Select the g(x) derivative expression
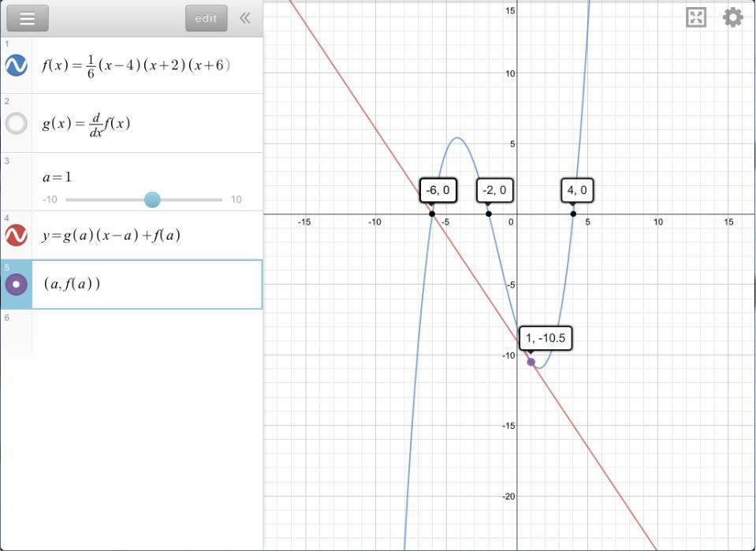 click(147, 124)
